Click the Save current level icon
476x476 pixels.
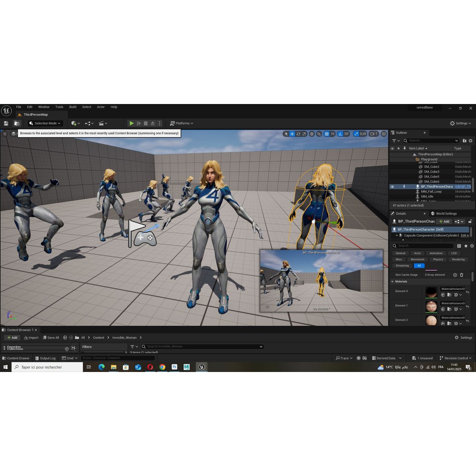pos(6,123)
